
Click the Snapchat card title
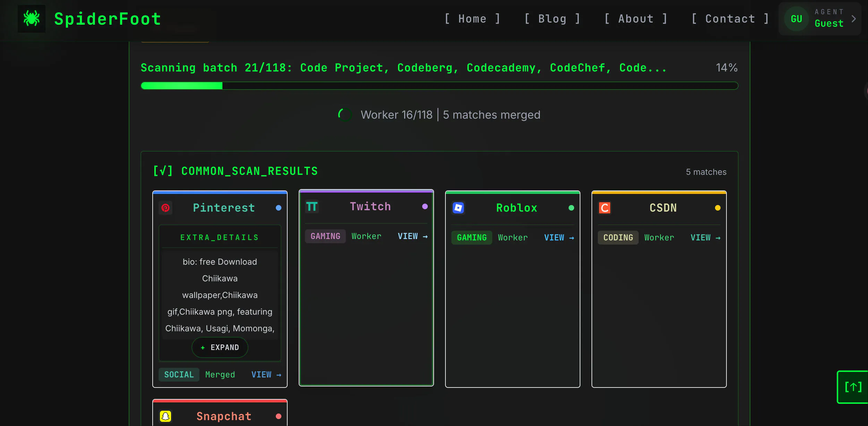[x=224, y=416]
